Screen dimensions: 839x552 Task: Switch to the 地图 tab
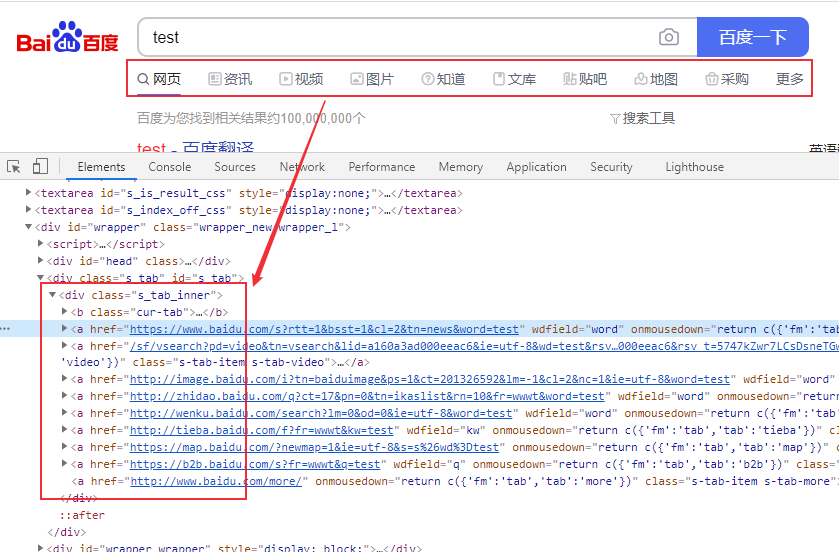[x=656, y=79]
